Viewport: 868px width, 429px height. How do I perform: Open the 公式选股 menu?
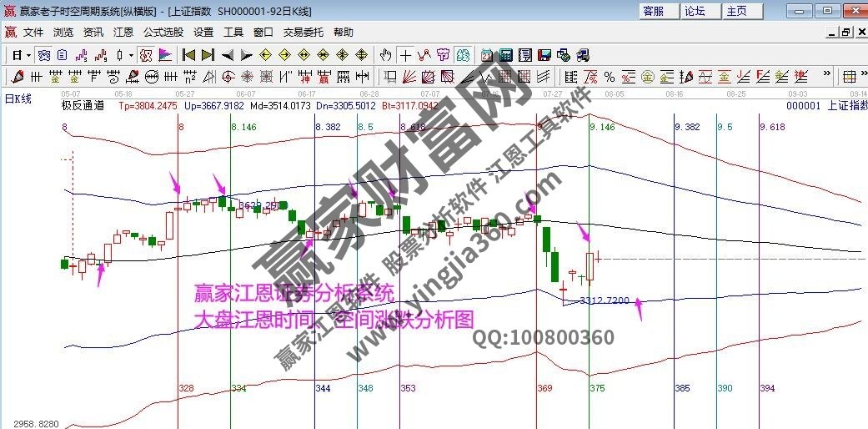click(163, 33)
